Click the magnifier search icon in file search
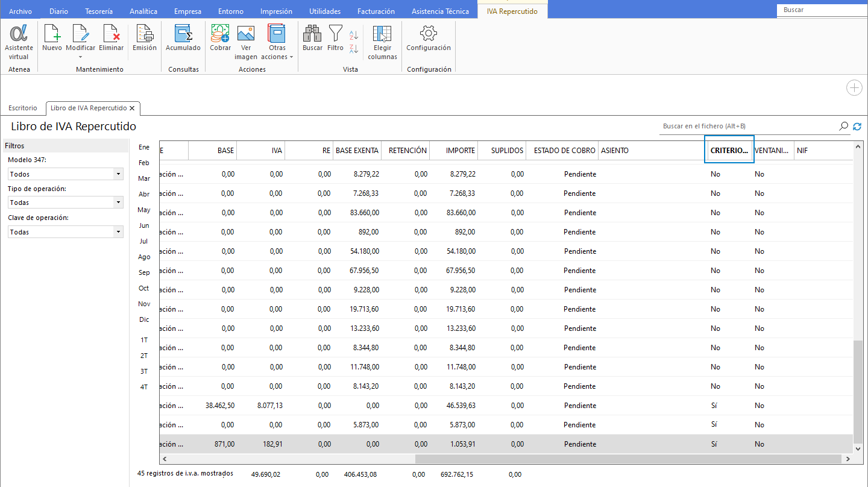Viewport: 868px width, 487px height. [844, 126]
